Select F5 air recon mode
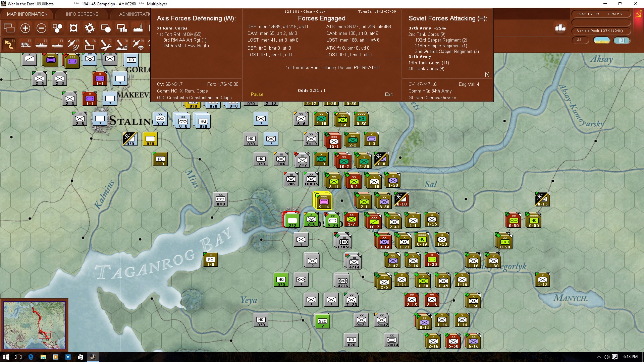The width and height of the screenshot is (644, 362). pyautogui.click(x=73, y=44)
